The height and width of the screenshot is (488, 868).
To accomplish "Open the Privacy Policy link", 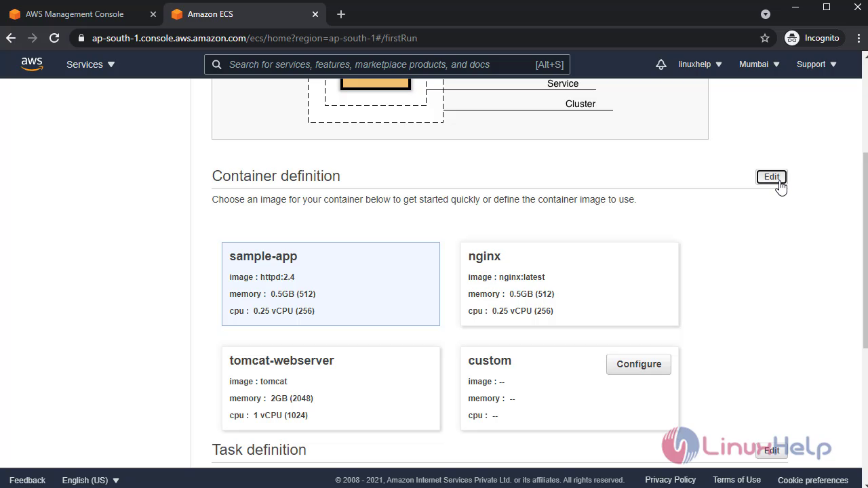I will (x=671, y=480).
